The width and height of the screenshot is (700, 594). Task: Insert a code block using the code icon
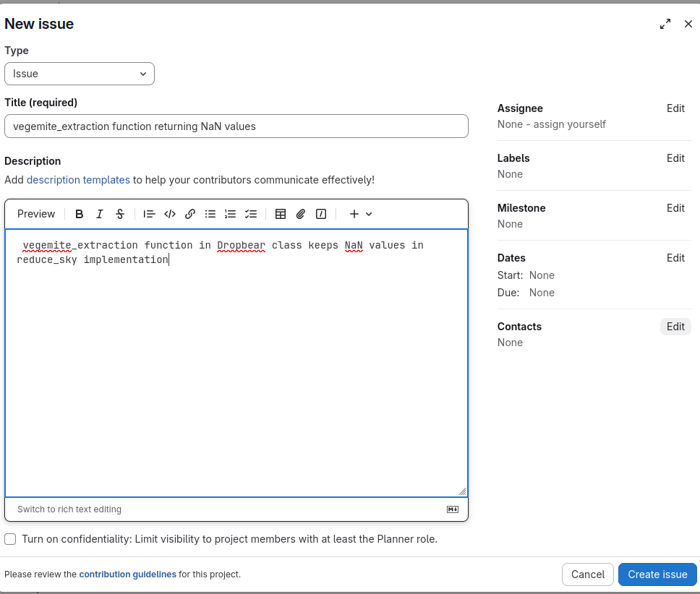pyautogui.click(x=170, y=214)
